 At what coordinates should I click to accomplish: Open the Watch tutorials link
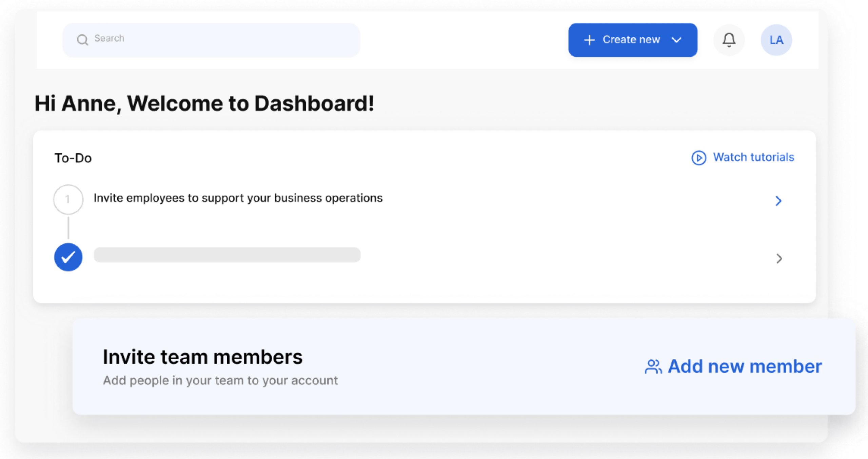[x=753, y=157]
